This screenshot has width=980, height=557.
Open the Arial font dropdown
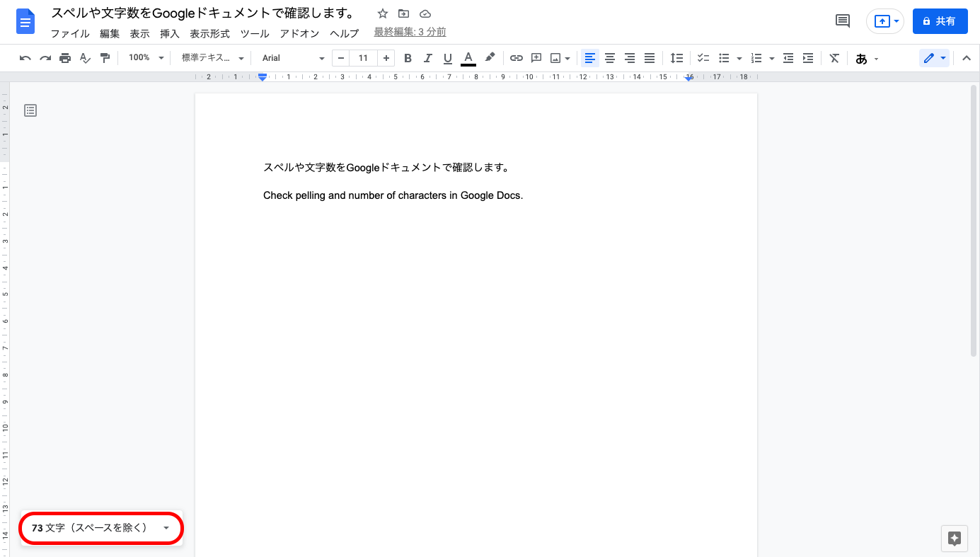click(x=292, y=58)
